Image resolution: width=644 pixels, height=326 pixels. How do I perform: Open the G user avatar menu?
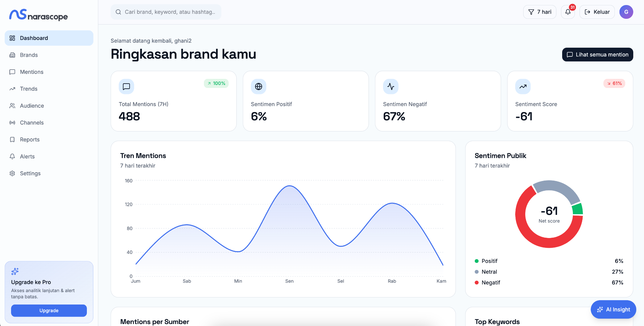pos(626,12)
